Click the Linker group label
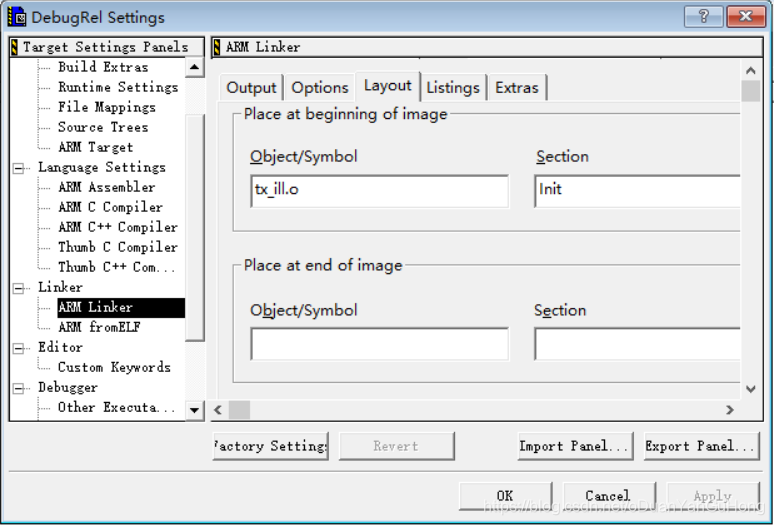This screenshot has width=774, height=525. coord(60,287)
